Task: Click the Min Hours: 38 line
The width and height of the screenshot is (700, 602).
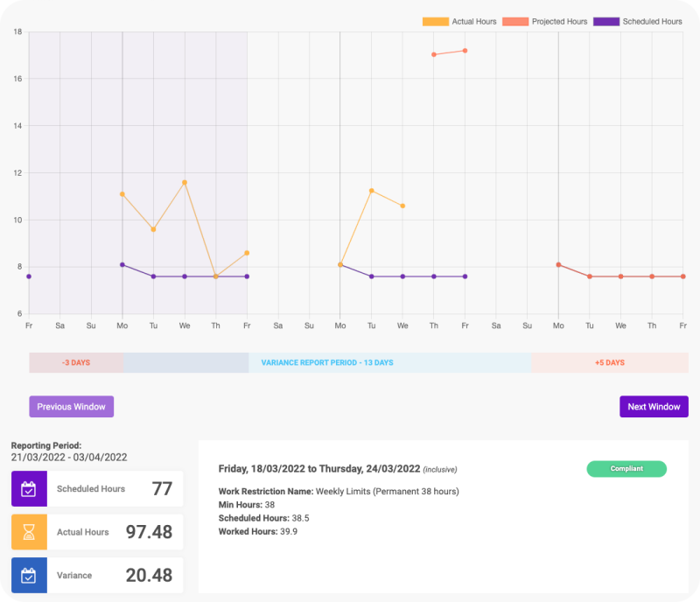Action: click(x=247, y=505)
